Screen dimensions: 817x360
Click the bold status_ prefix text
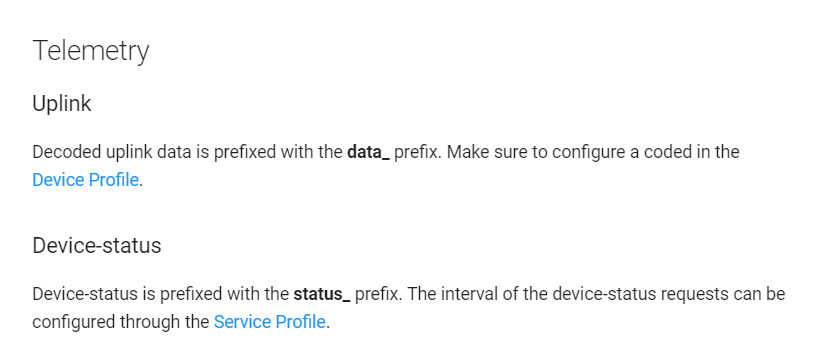tap(321, 294)
